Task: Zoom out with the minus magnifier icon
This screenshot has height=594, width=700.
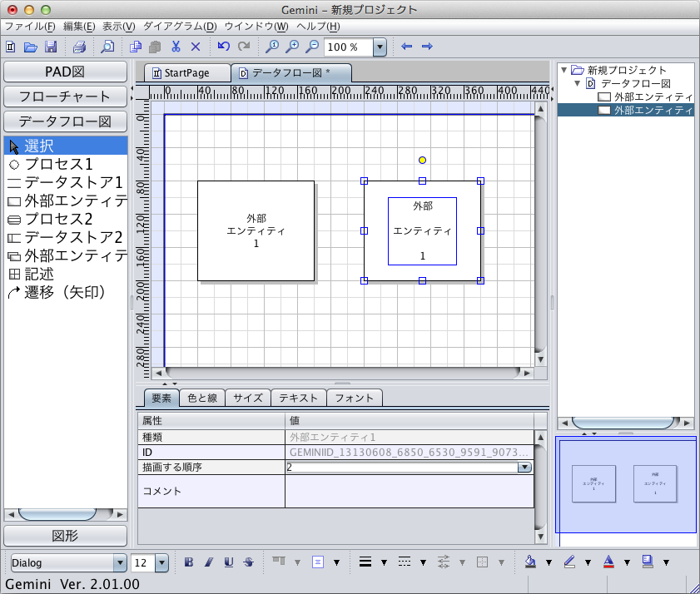Action: tap(312, 47)
